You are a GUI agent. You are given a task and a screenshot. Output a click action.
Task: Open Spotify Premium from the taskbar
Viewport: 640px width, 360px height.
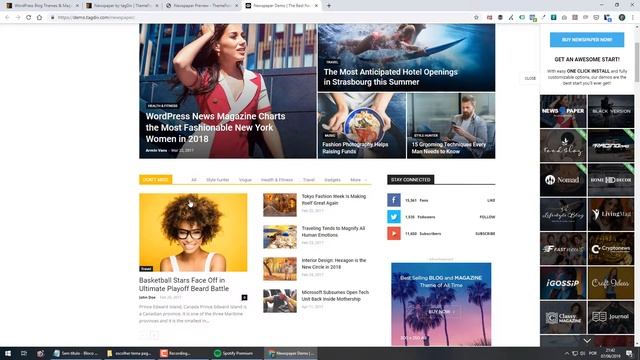tap(235, 353)
